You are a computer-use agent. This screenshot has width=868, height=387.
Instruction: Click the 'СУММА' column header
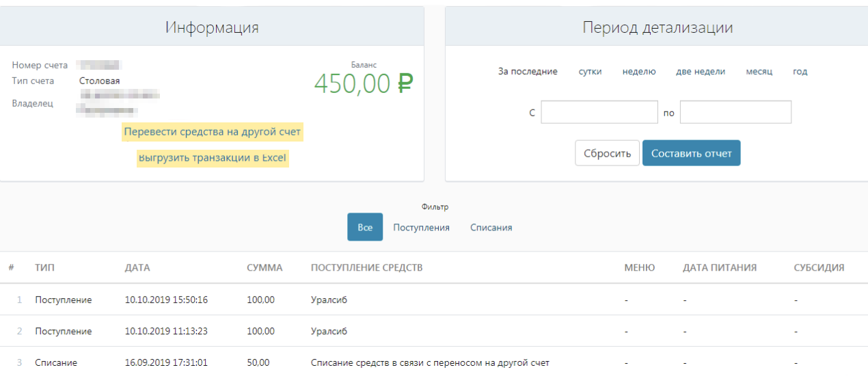coord(265,268)
